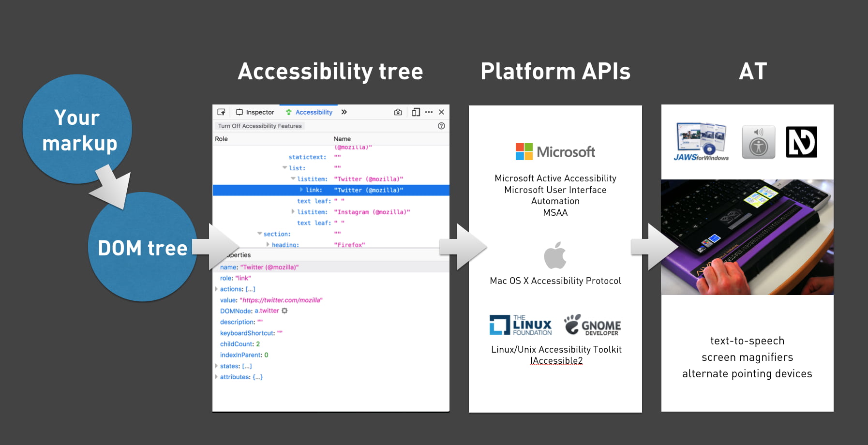
Task: Turn off accessibility features
Action: (x=260, y=126)
